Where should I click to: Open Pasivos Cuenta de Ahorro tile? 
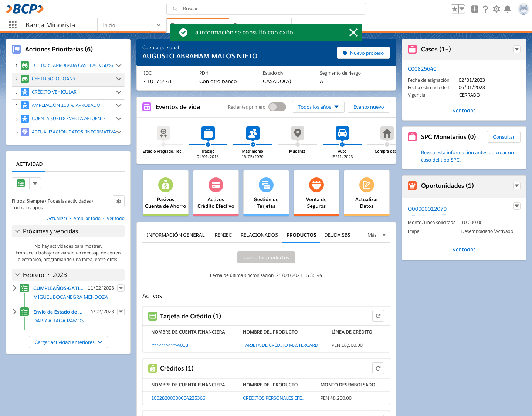166,193
